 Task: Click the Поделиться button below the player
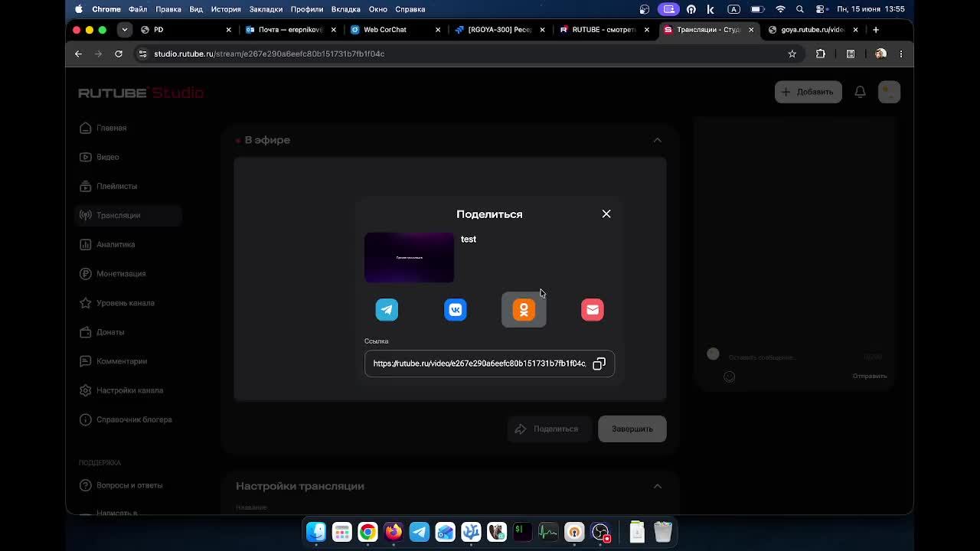click(549, 429)
